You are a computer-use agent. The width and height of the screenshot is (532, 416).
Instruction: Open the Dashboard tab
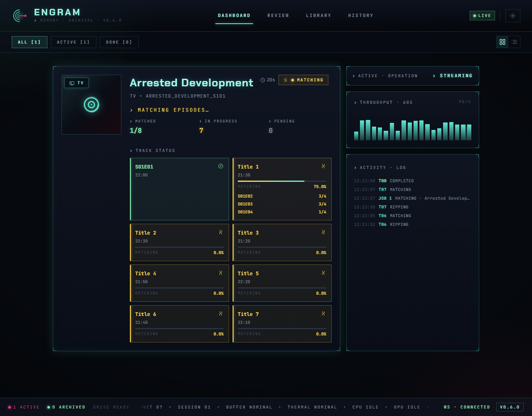click(x=234, y=16)
